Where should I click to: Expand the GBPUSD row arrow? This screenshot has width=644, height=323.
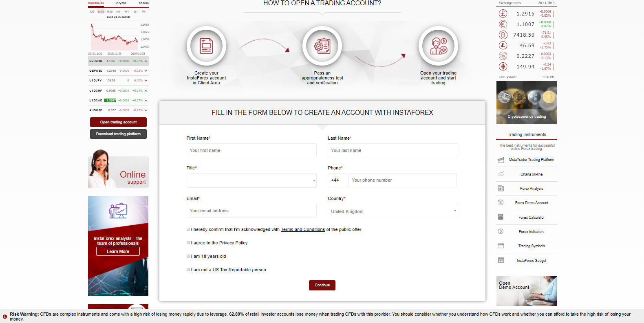[146, 71]
